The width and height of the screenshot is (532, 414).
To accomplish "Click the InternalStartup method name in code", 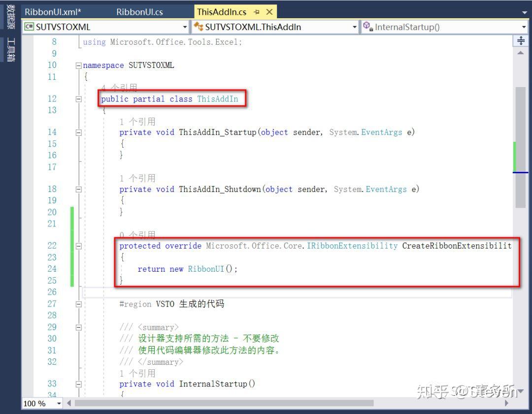I will pyautogui.click(x=213, y=384).
